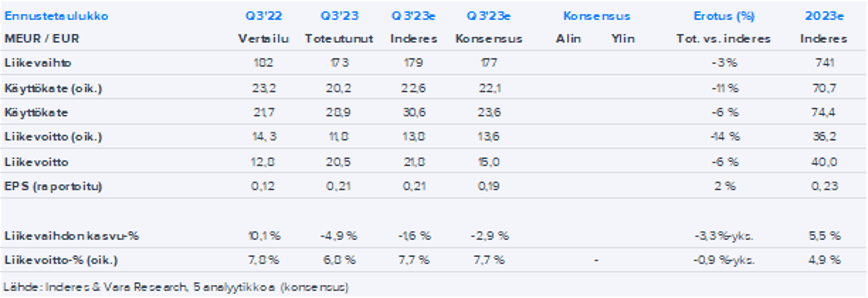Select the 2023e column header
Viewport: 868px width, 298px height.
824,16
